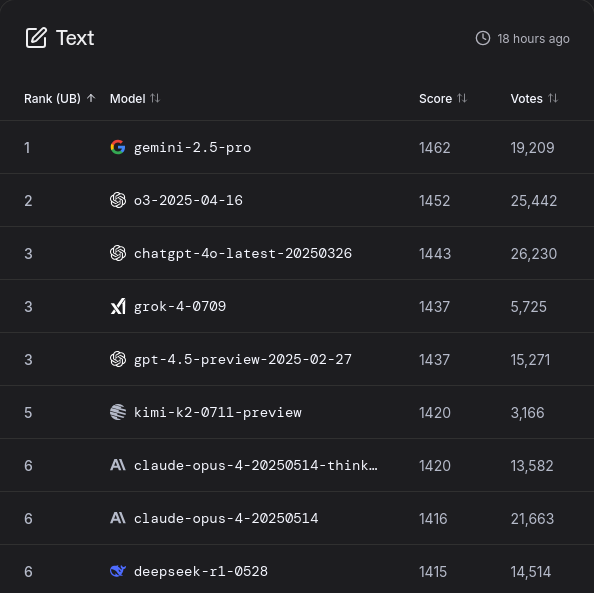This screenshot has width=594, height=593.
Task: Sort by the Model column header
Action: 135,99
